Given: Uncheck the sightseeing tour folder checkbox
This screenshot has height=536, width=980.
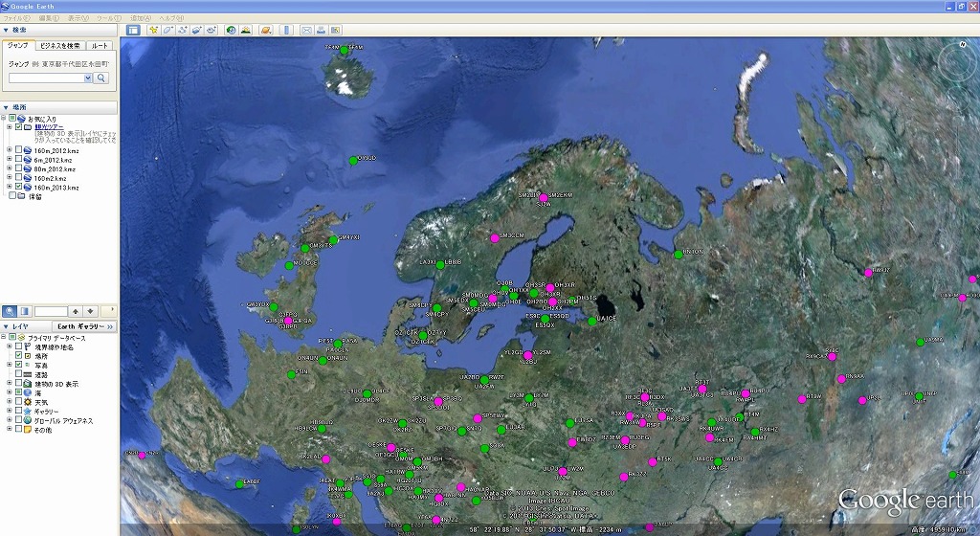Looking at the screenshot, I should coord(19,126).
